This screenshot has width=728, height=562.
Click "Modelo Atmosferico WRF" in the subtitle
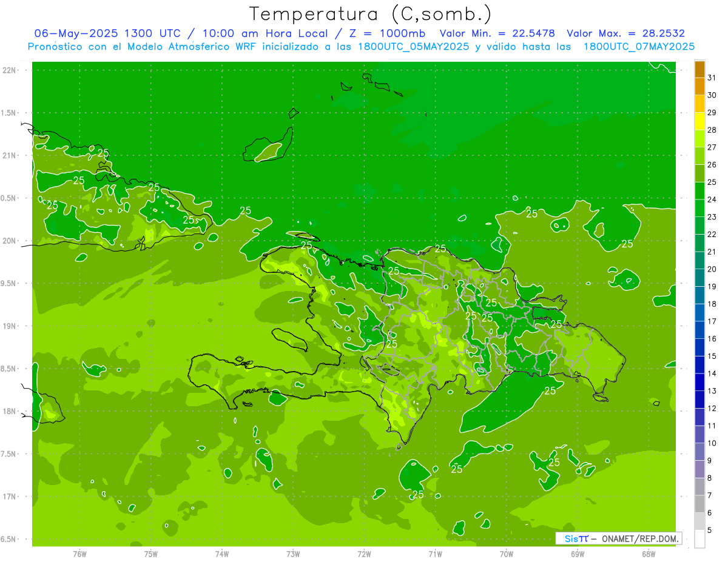tap(193, 47)
